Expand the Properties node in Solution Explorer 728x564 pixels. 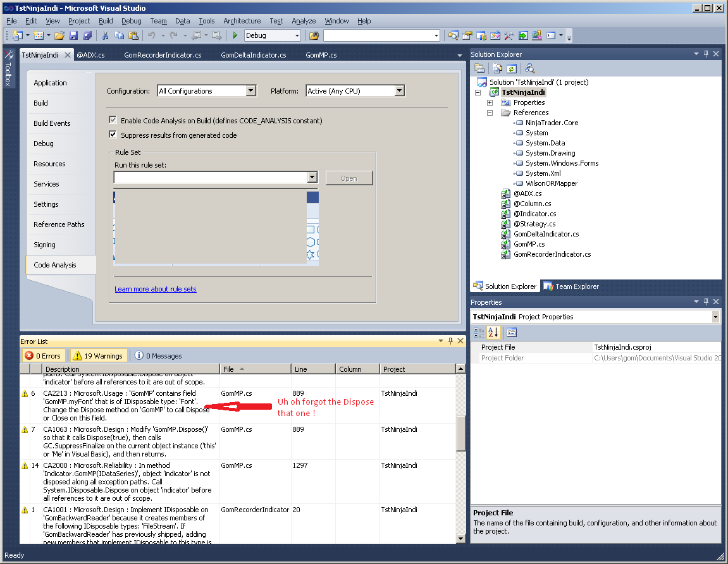coord(490,102)
